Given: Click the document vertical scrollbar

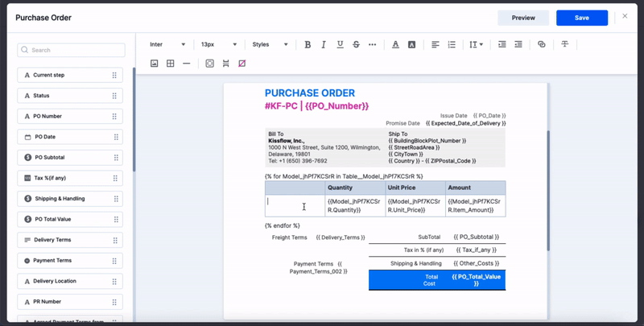Looking at the screenshot, I should (x=548, y=191).
